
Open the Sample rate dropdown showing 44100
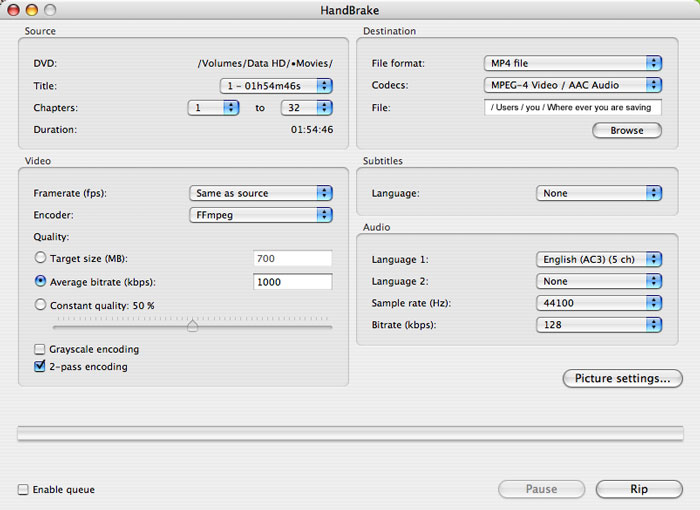pyautogui.click(x=599, y=303)
